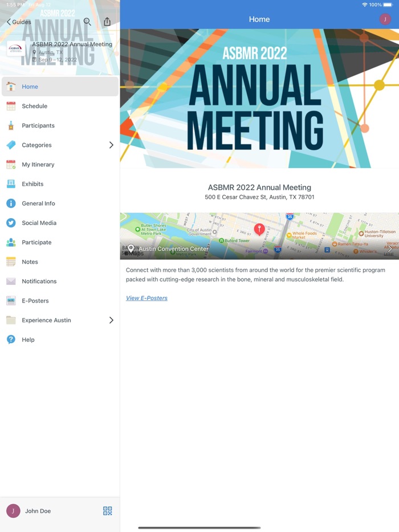
Task: Click the Participants podium icon
Action: click(11, 125)
